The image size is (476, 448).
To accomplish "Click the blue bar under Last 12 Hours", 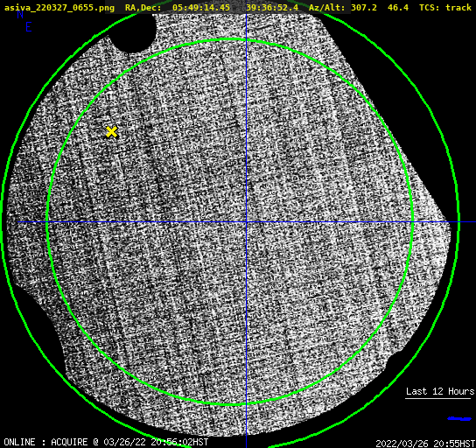I will coord(459,418).
